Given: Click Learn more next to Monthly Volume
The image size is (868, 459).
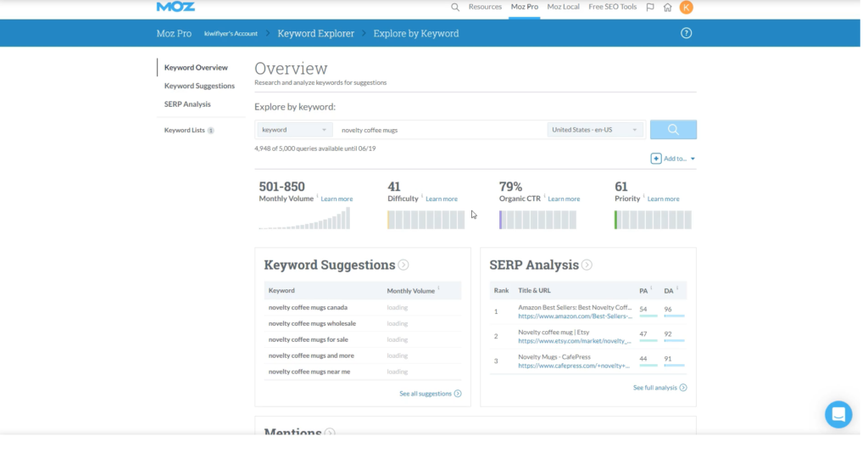Looking at the screenshot, I should [x=337, y=199].
